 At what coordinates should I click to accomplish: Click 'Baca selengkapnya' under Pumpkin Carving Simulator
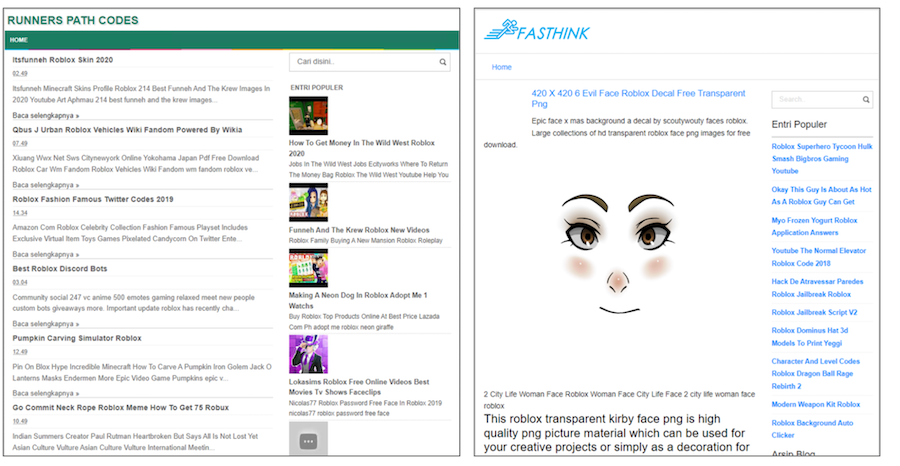pyautogui.click(x=46, y=393)
